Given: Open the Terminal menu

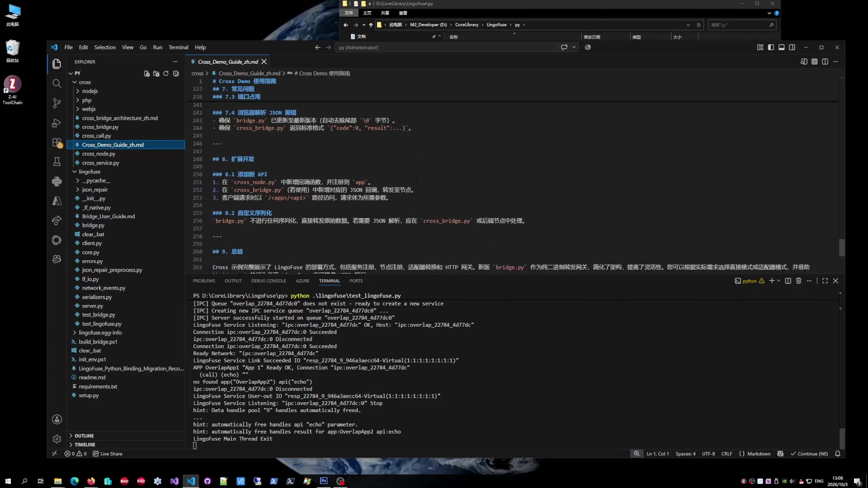Looking at the screenshot, I should 178,47.
